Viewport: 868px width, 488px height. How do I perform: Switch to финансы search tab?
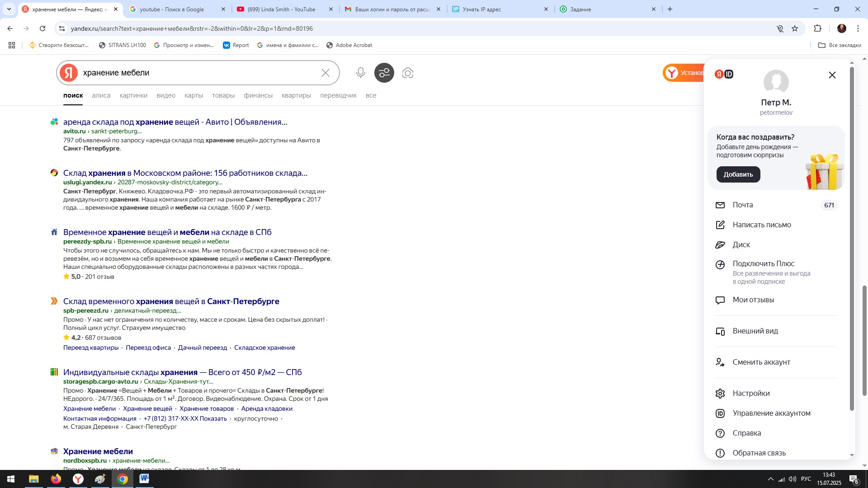(258, 95)
